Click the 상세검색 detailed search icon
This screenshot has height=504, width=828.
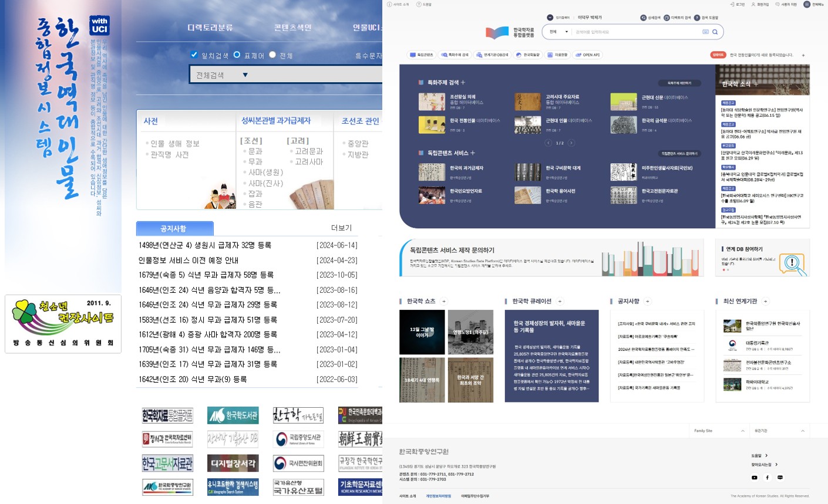tap(644, 18)
